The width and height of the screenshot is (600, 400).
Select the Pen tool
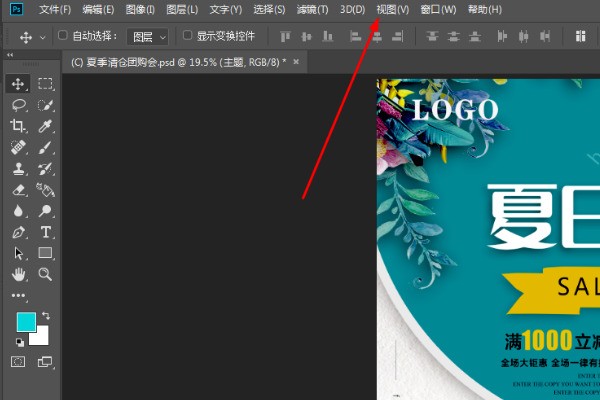18,232
